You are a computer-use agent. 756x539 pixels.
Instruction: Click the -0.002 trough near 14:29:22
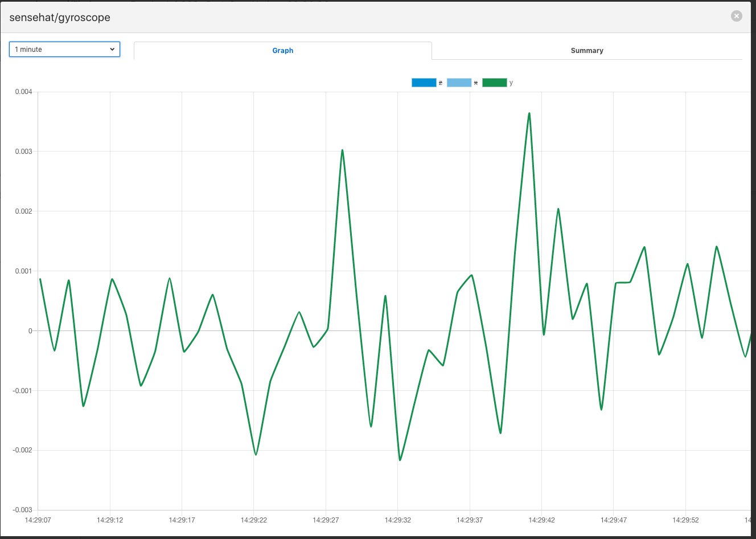point(256,454)
